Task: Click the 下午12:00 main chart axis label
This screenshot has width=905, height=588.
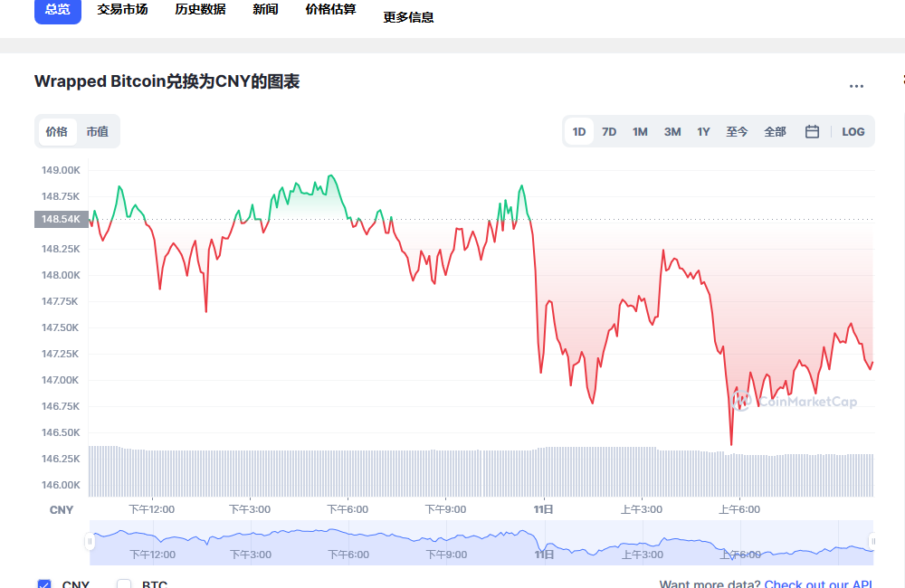Action: [x=152, y=509]
